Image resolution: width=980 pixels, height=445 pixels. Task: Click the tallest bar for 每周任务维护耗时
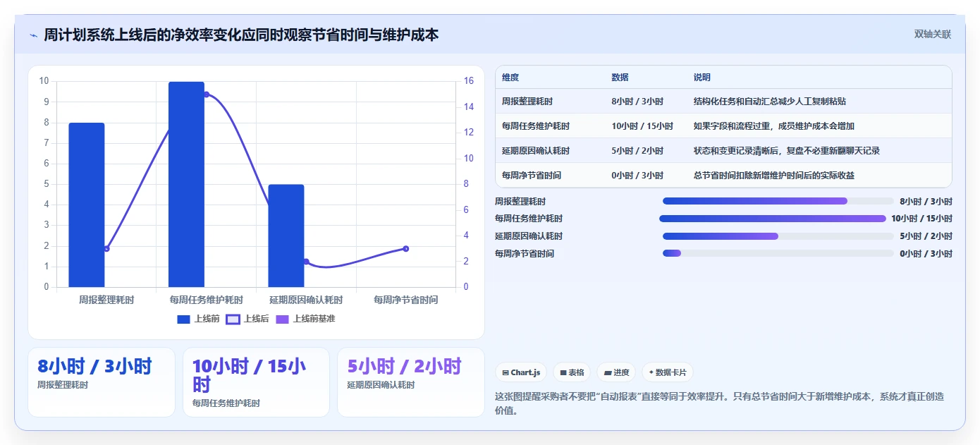(x=186, y=184)
